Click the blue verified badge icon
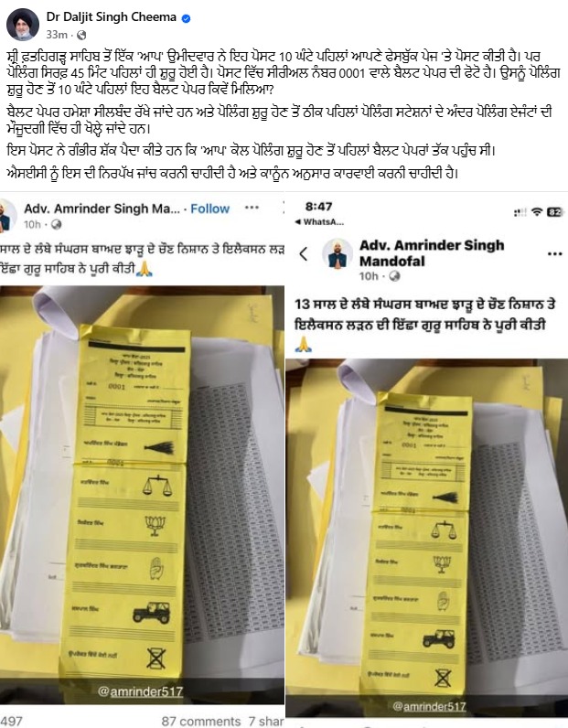Screen dimensions: 568x728 [x=187, y=18]
